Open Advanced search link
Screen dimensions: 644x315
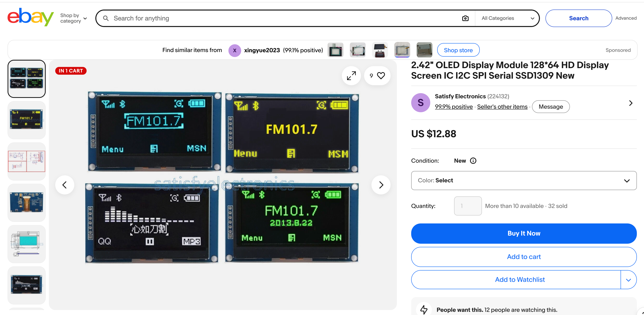click(x=626, y=18)
